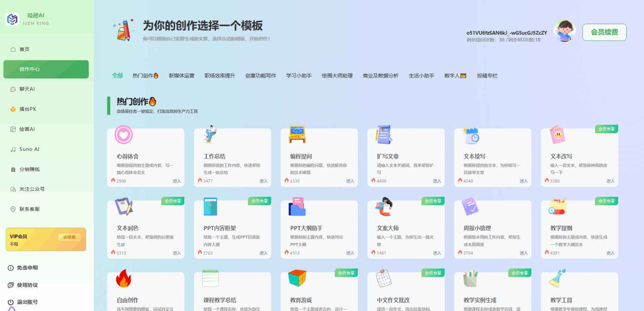Select the 教育游戏 cube icon
The width and height of the screenshot is (644, 311).
(297, 278)
